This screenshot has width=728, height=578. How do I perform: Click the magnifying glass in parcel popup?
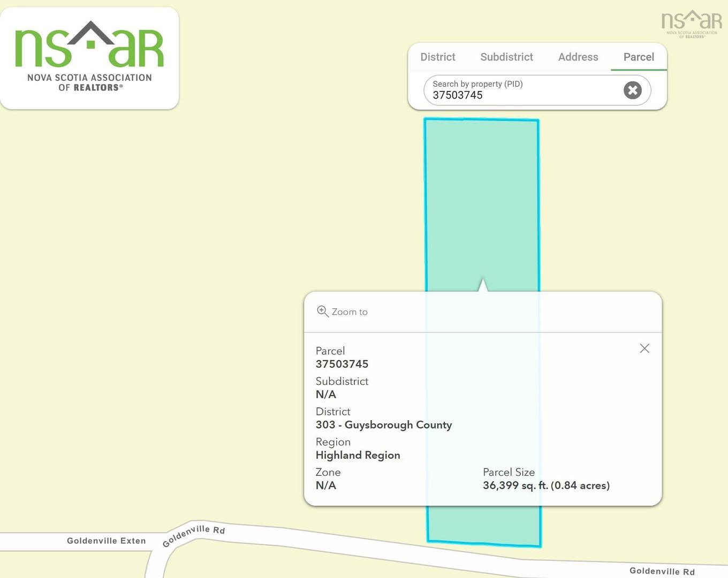323,311
